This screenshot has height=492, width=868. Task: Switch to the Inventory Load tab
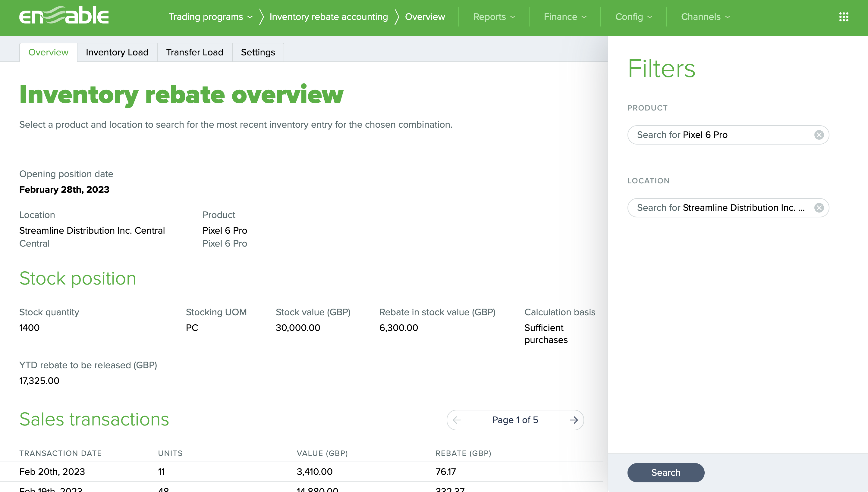point(117,52)
